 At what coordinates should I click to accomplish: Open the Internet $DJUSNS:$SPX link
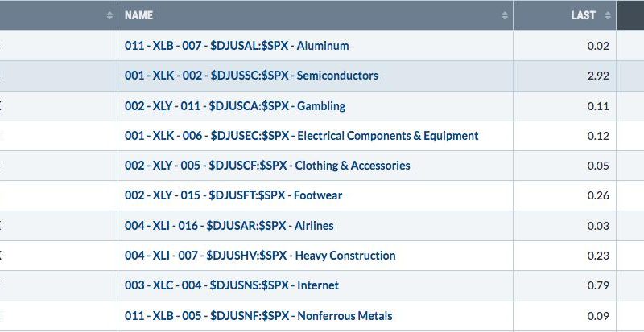pos(232,285)
